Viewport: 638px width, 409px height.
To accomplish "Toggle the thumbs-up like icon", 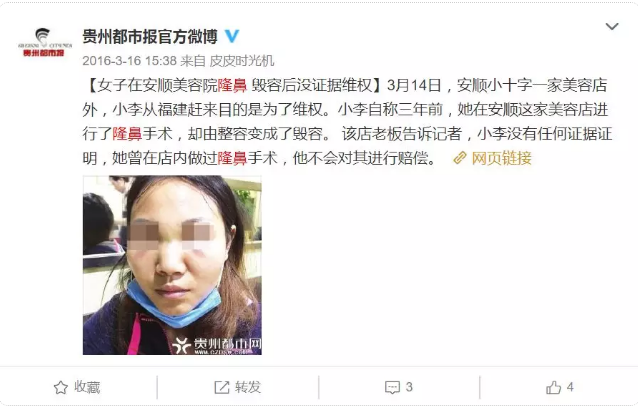I will [x=553, y=387].
